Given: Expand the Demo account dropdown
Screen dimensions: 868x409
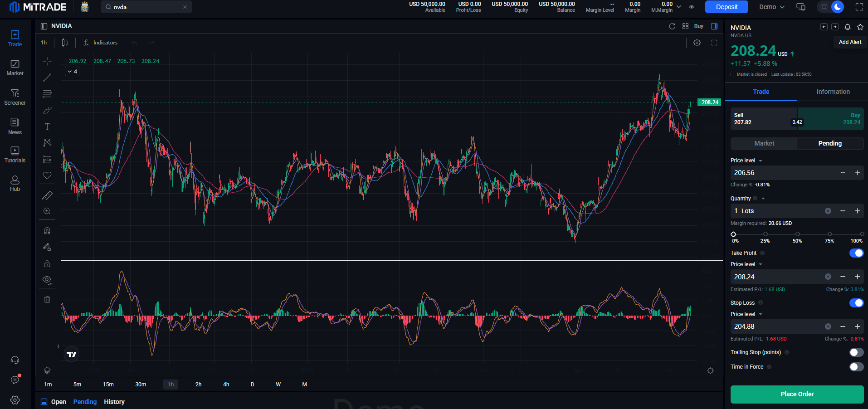Looking at the screenshot, I should (x=772, y=7).
